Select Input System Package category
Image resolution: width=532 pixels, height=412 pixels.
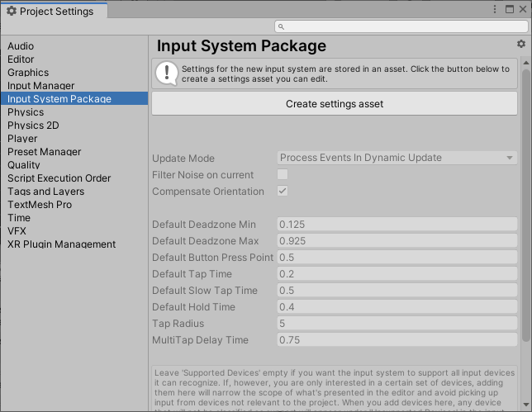[74, 99]
